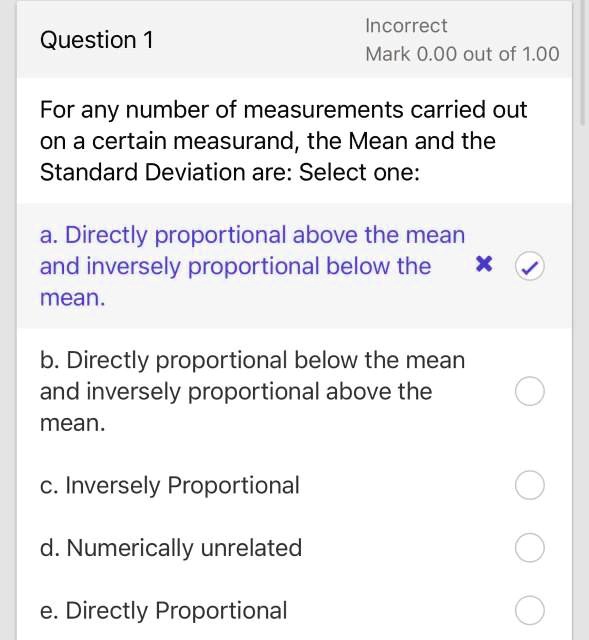Click the Incorrect status label
The image size is (589, 640).
coord(406,26)
